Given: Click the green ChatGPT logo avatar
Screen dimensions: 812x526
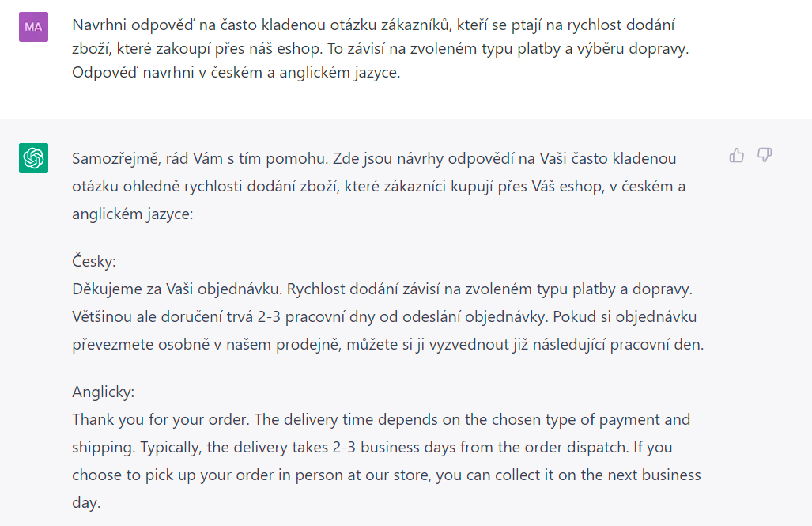Looking at the screenshot, I should [x=34, y=158].
